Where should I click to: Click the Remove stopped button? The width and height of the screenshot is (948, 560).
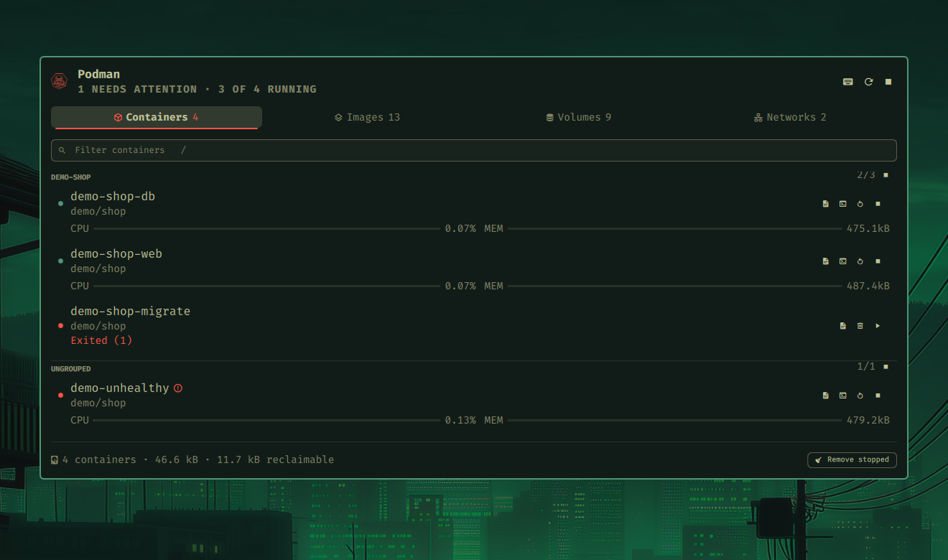click(852, 459)
